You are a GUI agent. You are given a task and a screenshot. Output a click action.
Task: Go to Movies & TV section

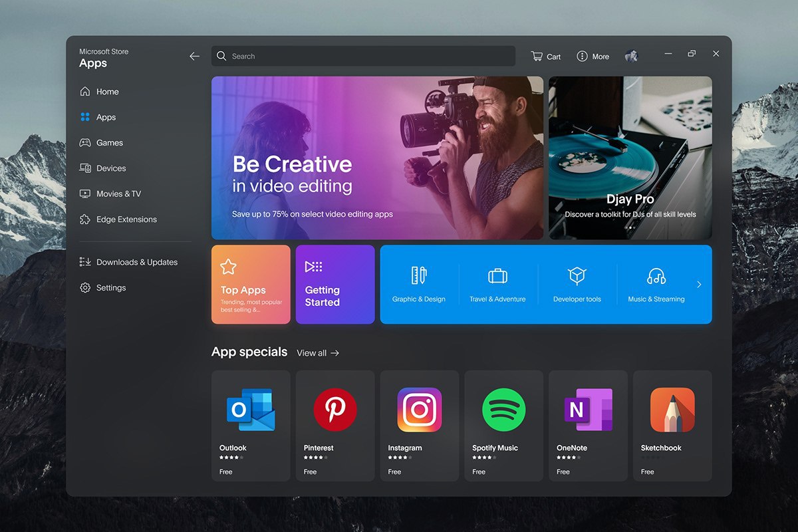119,194
